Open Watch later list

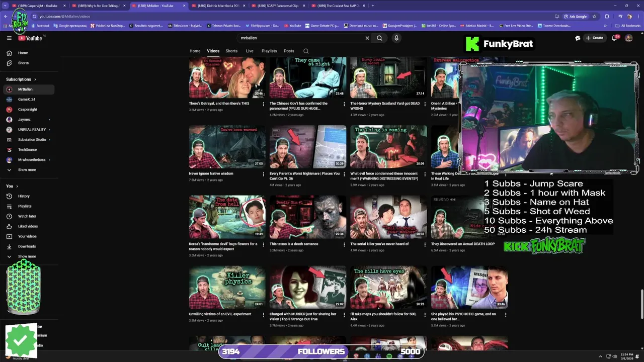(27, 216)
